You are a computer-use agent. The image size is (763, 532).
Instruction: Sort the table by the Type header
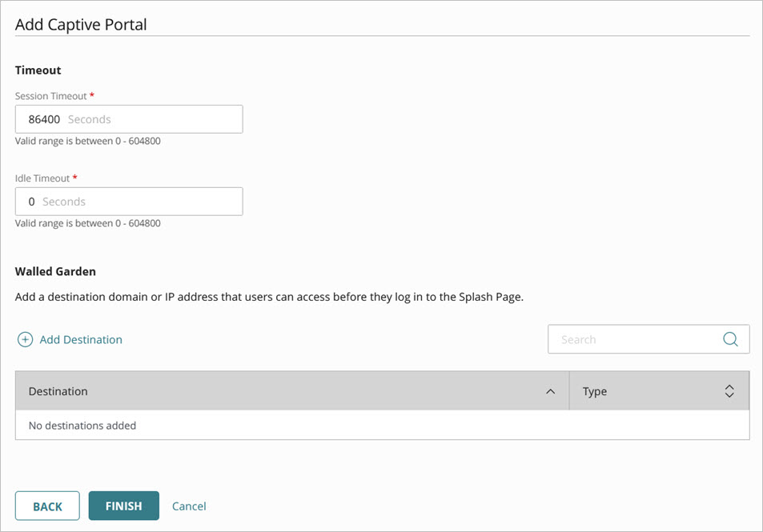tap(595, 391)
